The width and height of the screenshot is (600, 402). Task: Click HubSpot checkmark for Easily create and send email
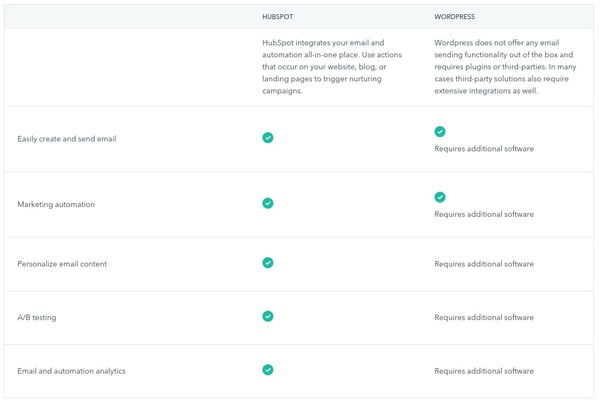[x=267, y=138]
